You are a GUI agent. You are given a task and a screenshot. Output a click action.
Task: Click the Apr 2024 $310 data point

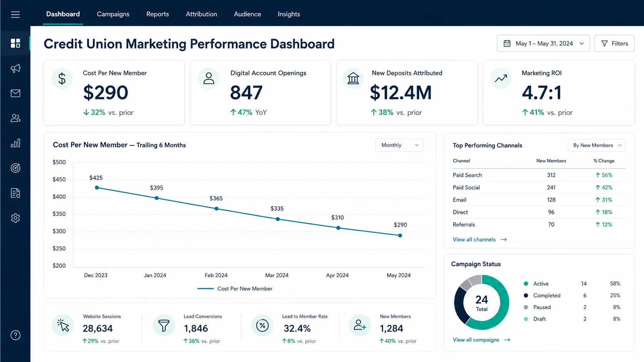coord(338,228)
